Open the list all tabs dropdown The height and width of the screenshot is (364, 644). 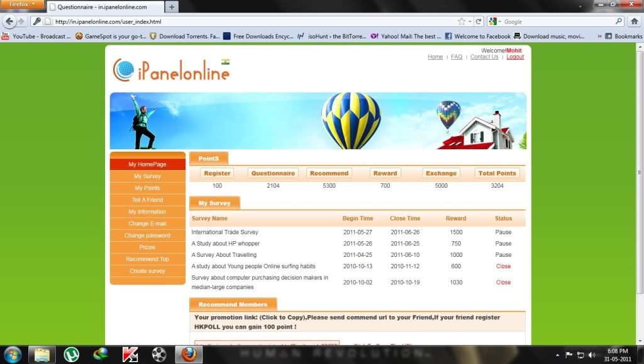[580, 6]
